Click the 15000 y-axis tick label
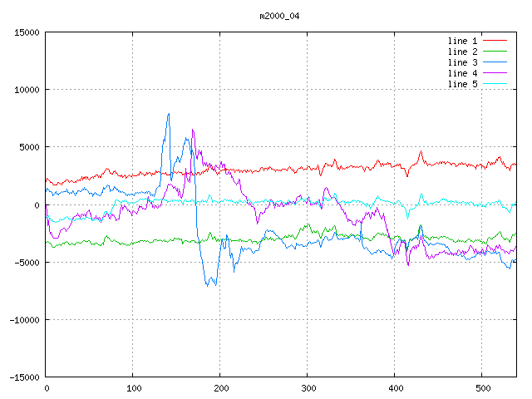 (x=27, y=32)
